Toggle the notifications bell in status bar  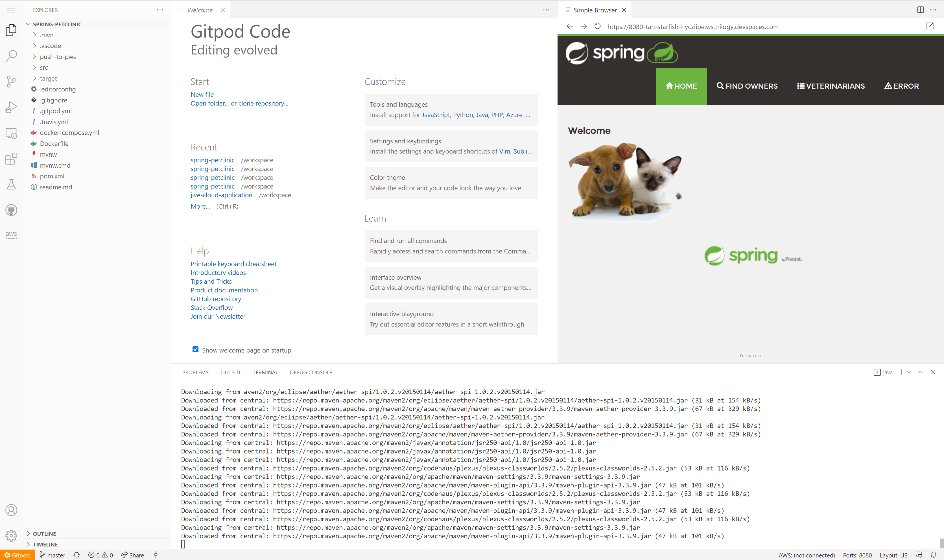(934, 555)
